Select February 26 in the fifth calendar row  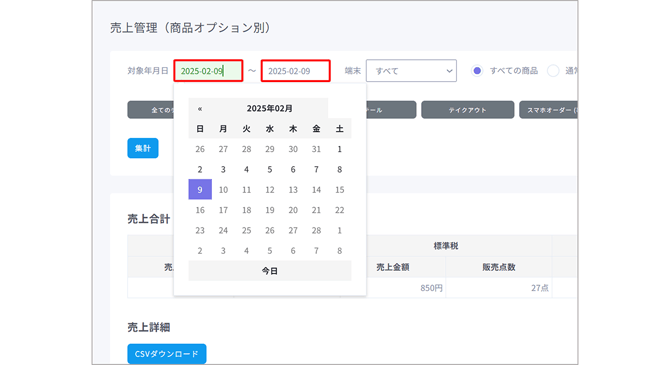[x=270, y=230]
